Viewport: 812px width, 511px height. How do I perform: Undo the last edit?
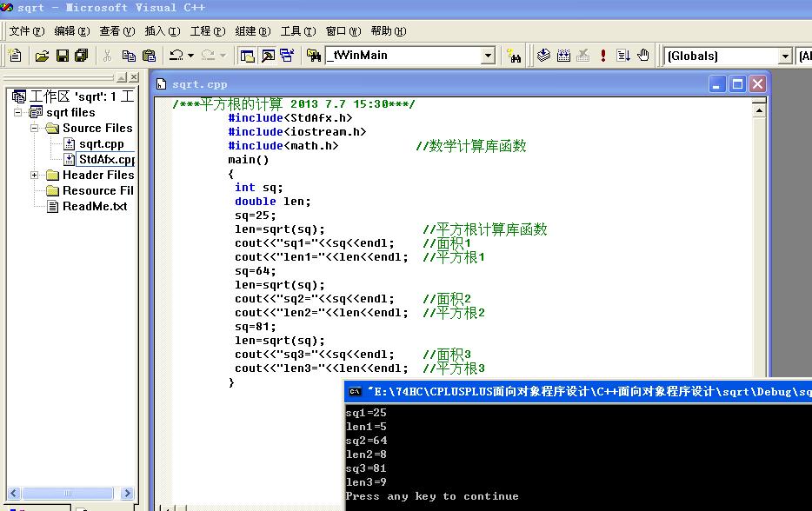(x=176, y=56)
